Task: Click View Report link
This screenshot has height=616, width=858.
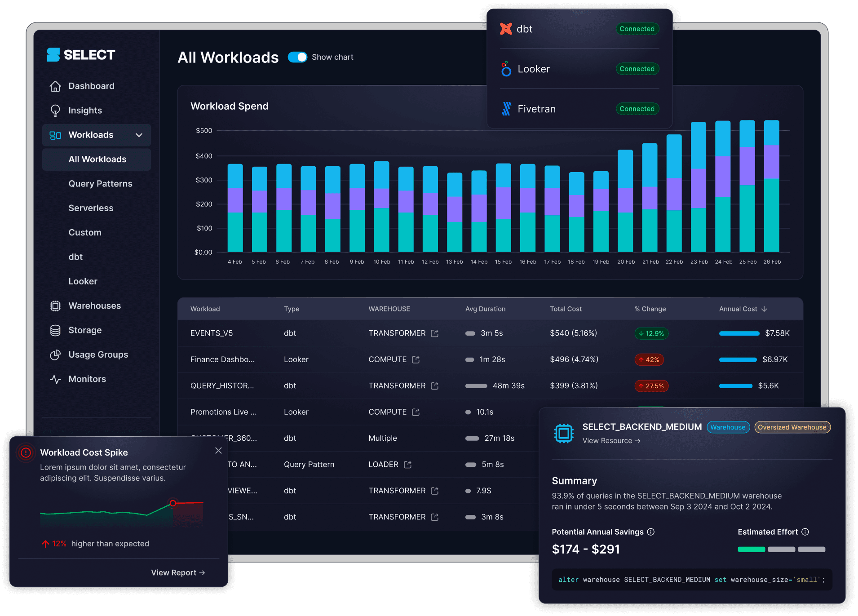Action: tap(178, 573)
